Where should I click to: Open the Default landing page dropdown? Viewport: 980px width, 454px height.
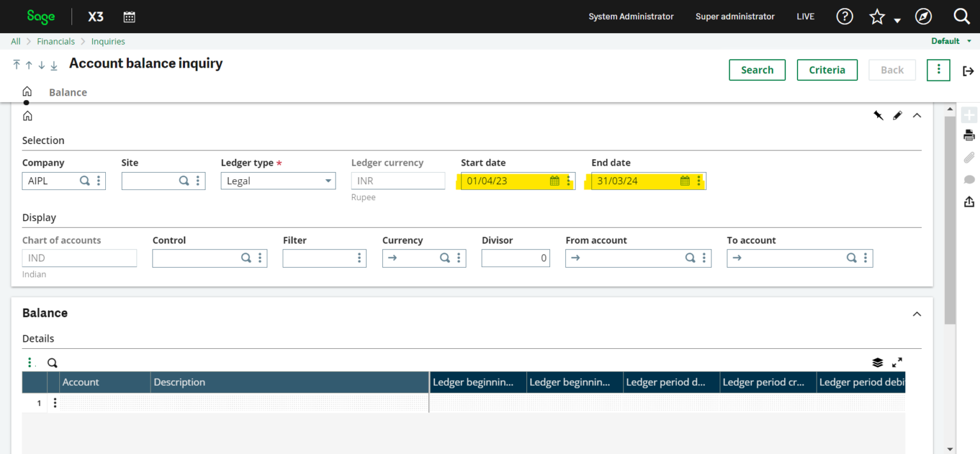pyautogui.click(x=950, y=40)
